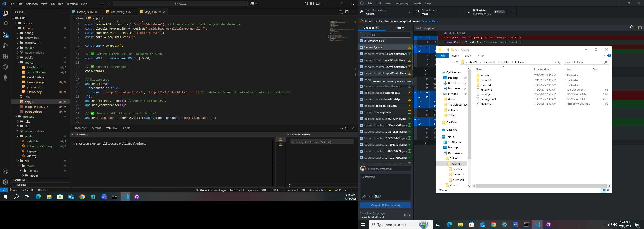Click the Customize Layout icon in title bar
Viewport: 644px width, 229px height.
306,4
